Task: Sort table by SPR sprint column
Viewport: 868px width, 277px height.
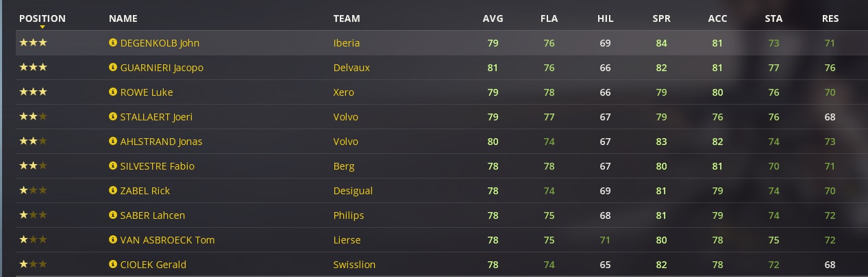Action: [x=661, y=18]
